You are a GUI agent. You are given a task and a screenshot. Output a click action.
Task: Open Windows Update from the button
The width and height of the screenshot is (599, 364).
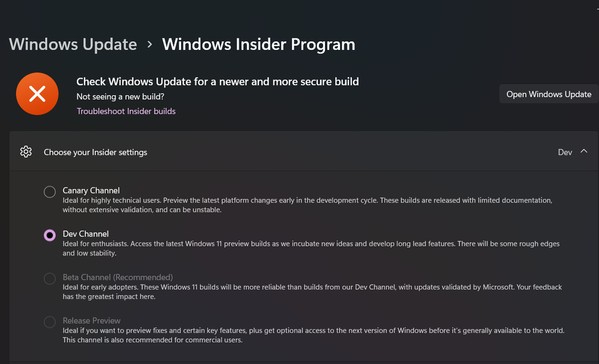[x=548, y=94]
